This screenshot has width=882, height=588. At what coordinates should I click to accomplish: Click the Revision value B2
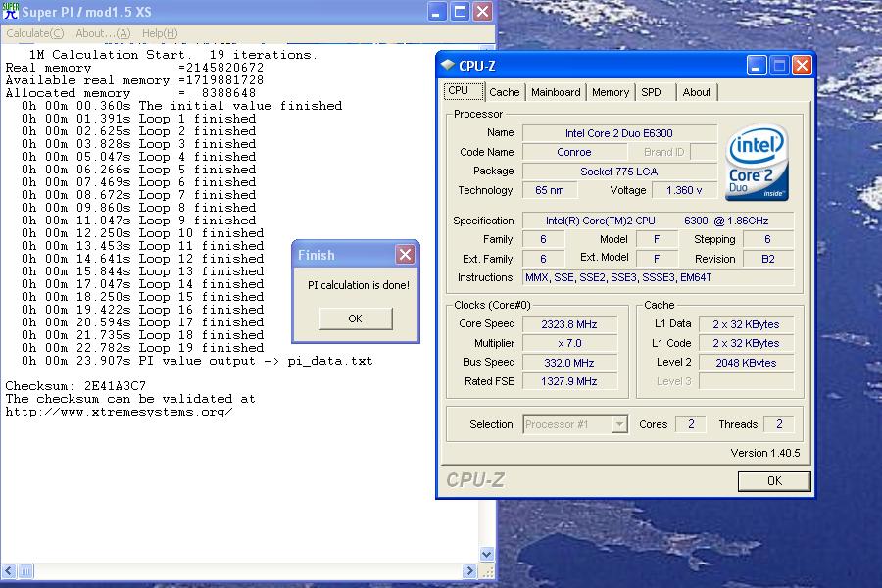click(767, 259)
